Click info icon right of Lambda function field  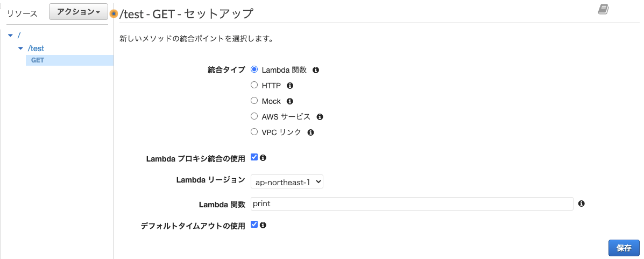click(582, 204)
